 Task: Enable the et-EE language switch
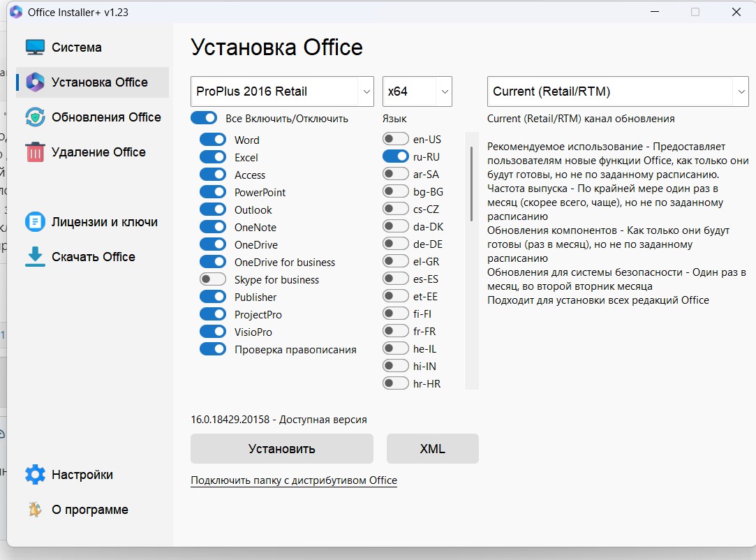click(396, 296)
